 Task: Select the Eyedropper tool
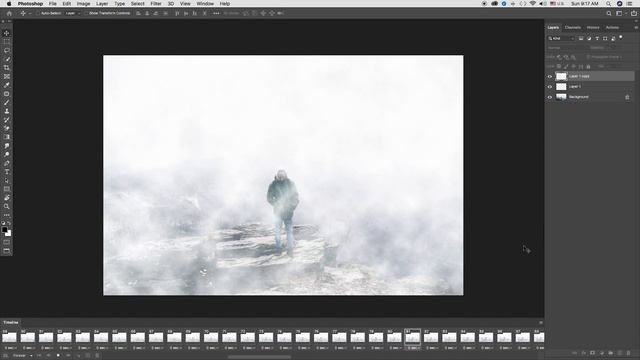7,85
